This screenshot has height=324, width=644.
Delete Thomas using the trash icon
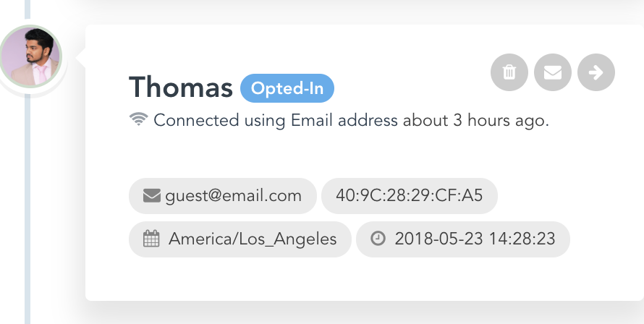[509, 72]
